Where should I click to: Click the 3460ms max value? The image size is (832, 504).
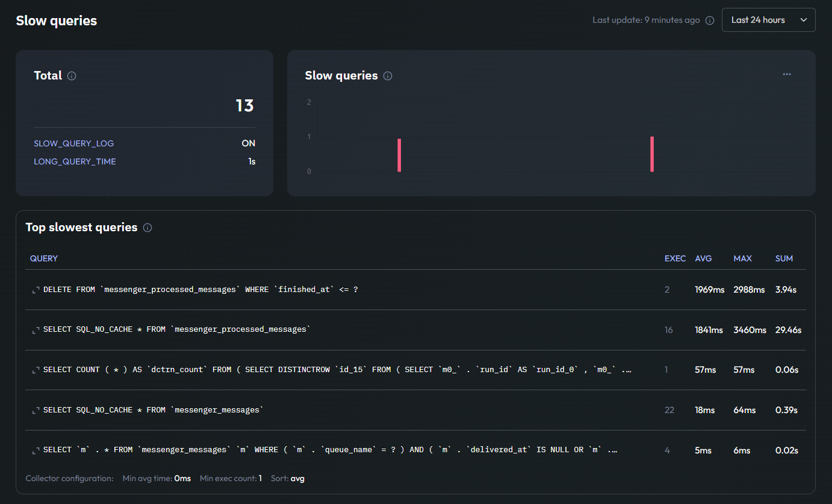[x=750, y=330]
